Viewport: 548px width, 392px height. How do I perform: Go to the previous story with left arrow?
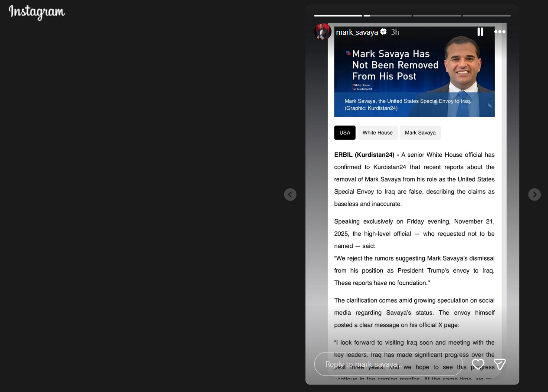(290, 194)
